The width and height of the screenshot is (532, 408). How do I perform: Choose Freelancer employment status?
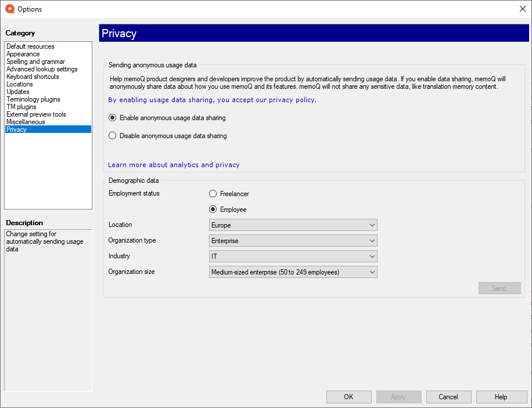tap(213, 194)
